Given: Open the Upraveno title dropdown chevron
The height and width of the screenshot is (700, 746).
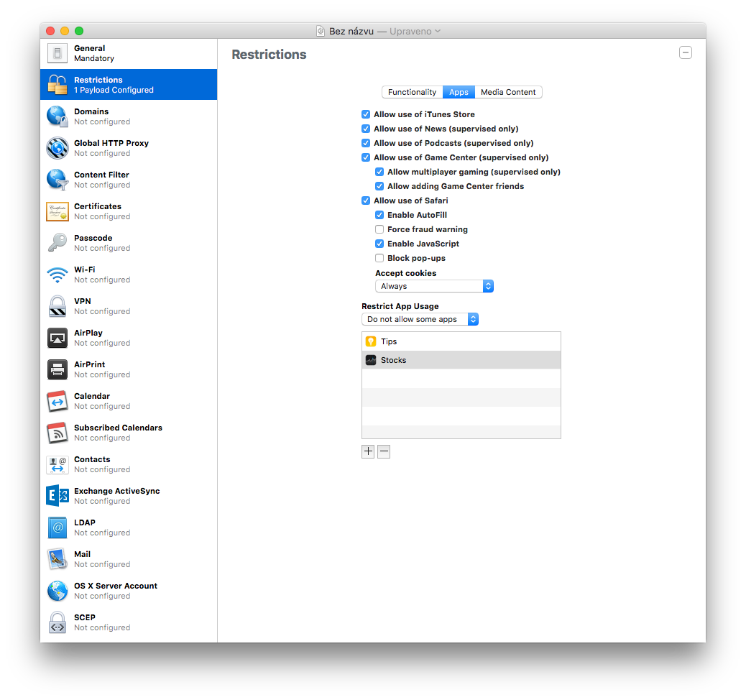Looking at the screenshot, I should pos(438,32).
